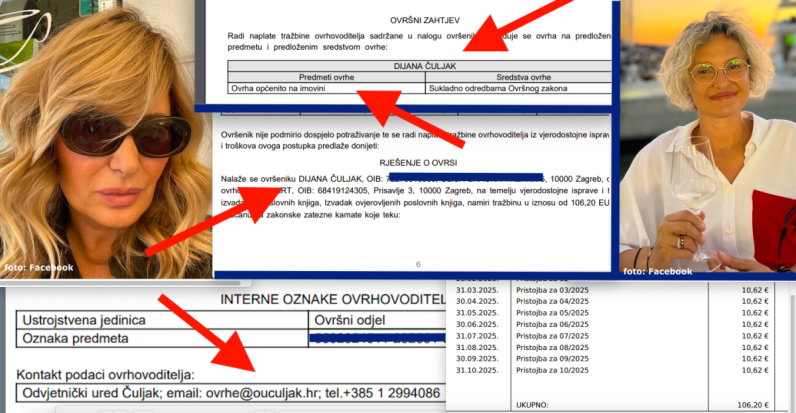796x413 pixels.
Task: Select the photo of woman holding wine glass
Action: pos(707,139)
